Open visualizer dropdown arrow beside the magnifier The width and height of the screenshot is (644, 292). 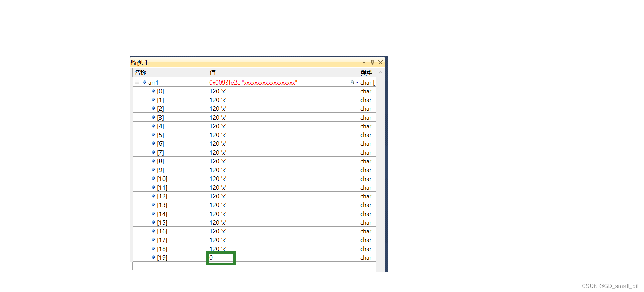tap(357, 83)
